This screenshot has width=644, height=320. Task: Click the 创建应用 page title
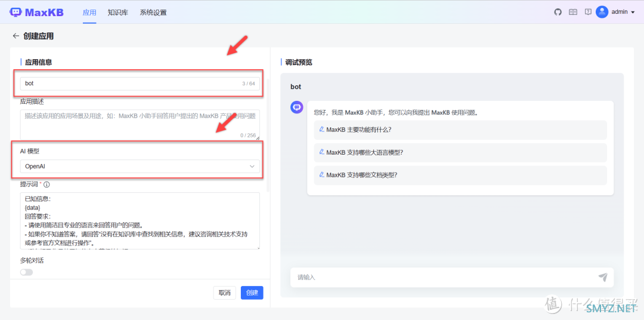[x=39, y=36]
